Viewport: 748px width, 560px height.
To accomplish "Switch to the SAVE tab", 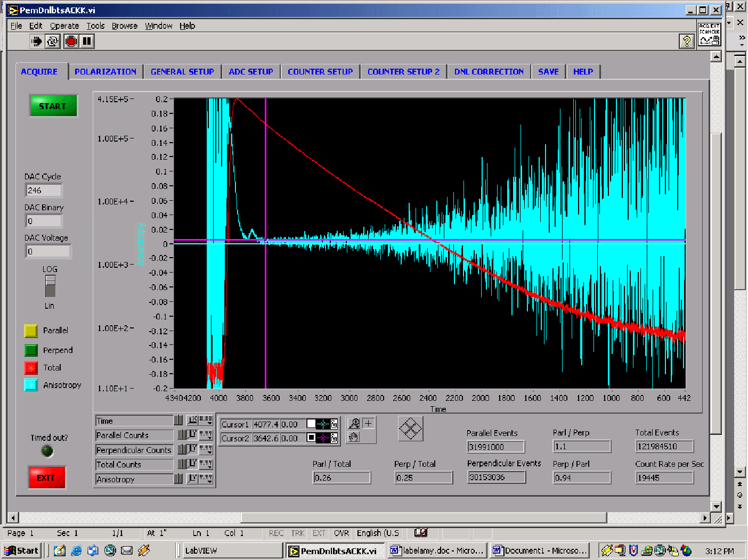I will (548, 71).
